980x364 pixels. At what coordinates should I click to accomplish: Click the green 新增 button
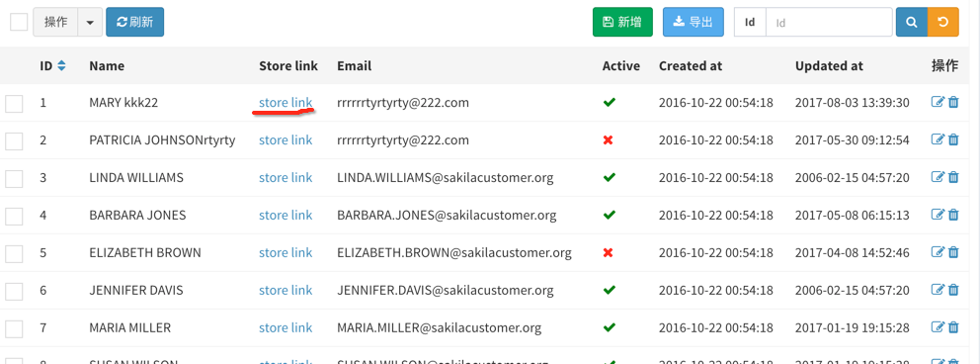click(622, 22)
